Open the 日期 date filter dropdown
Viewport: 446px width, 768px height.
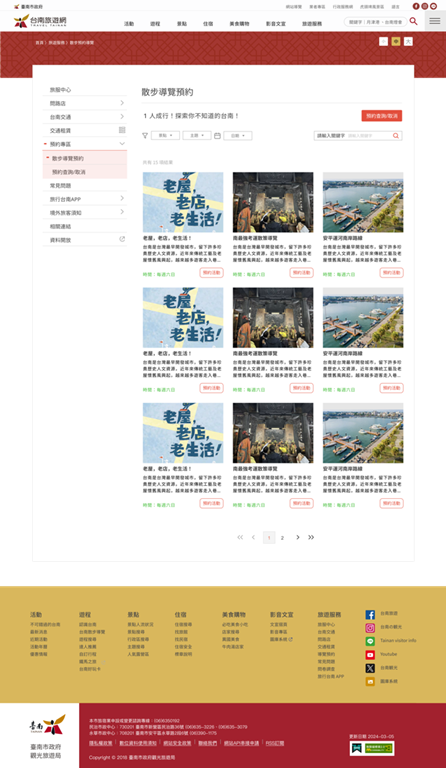pos(238,136)
